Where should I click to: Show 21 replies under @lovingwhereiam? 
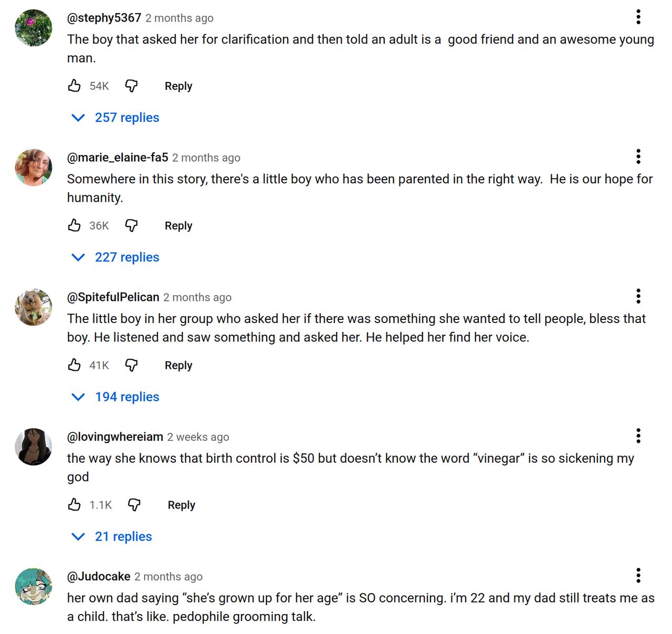[x=112, y=537]
